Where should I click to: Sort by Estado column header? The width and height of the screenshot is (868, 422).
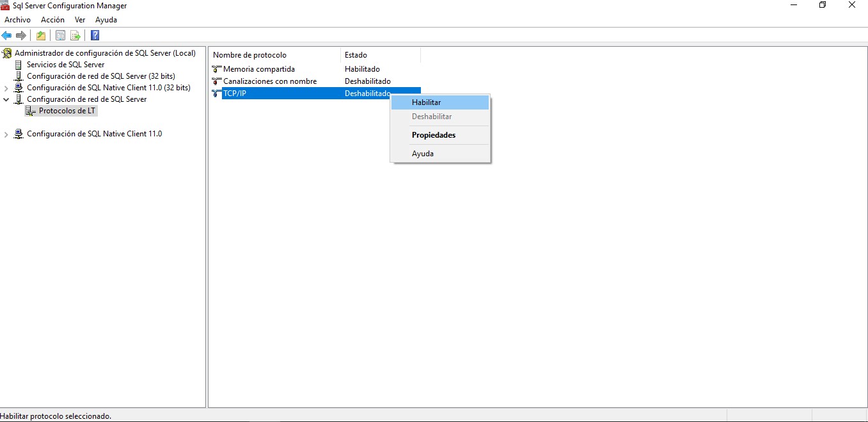[381, 55]
